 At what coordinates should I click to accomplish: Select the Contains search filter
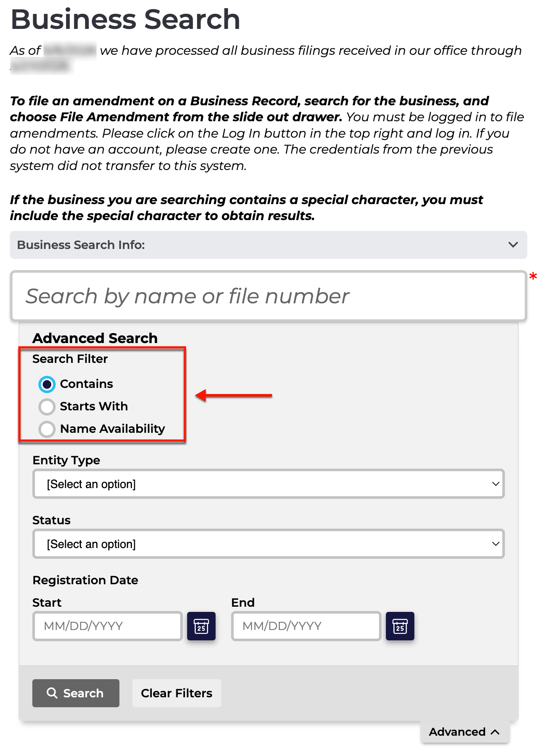tap(47, 384)
